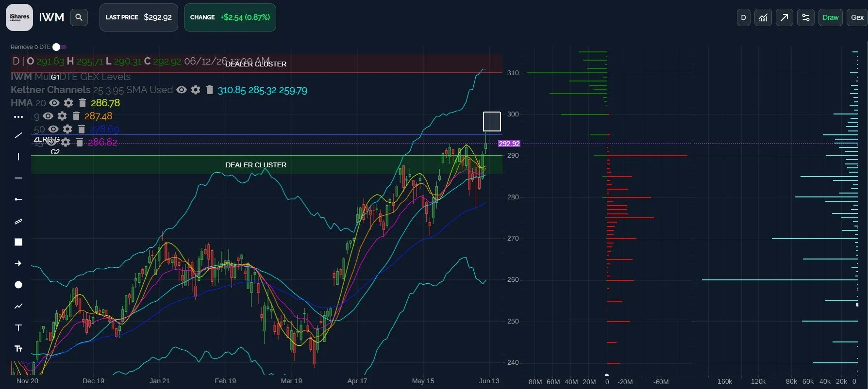Delete the HMA 20 indicator
This screenshot has height=389, width=868.
point(83,103)
